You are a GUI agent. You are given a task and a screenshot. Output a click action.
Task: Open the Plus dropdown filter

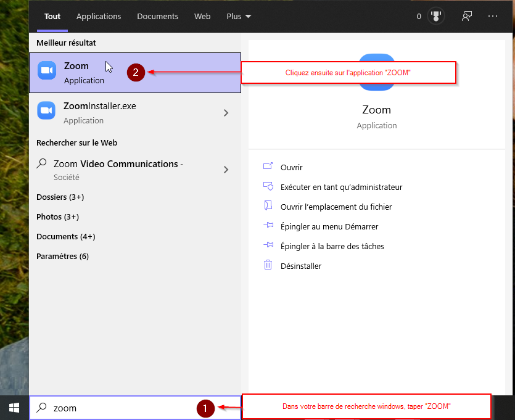(239, 17)
